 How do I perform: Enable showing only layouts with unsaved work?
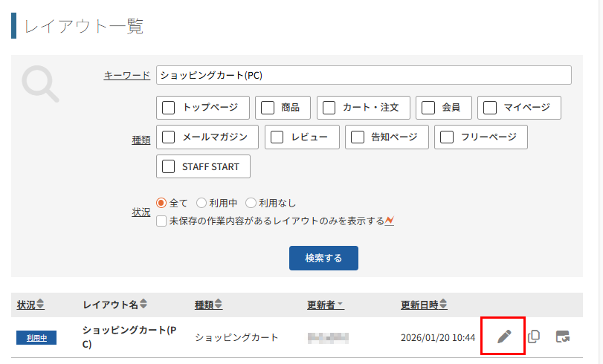[161, 221]
